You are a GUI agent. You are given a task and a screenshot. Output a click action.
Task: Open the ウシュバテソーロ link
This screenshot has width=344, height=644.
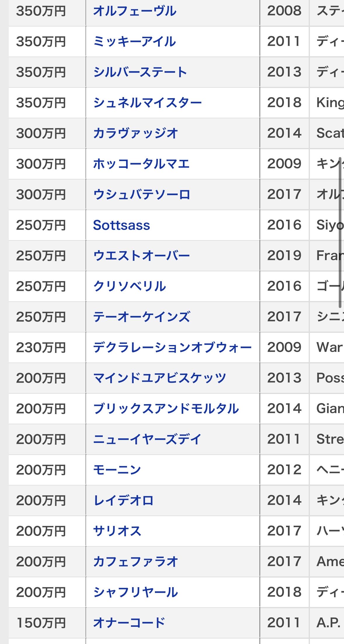tap(142, 195)
